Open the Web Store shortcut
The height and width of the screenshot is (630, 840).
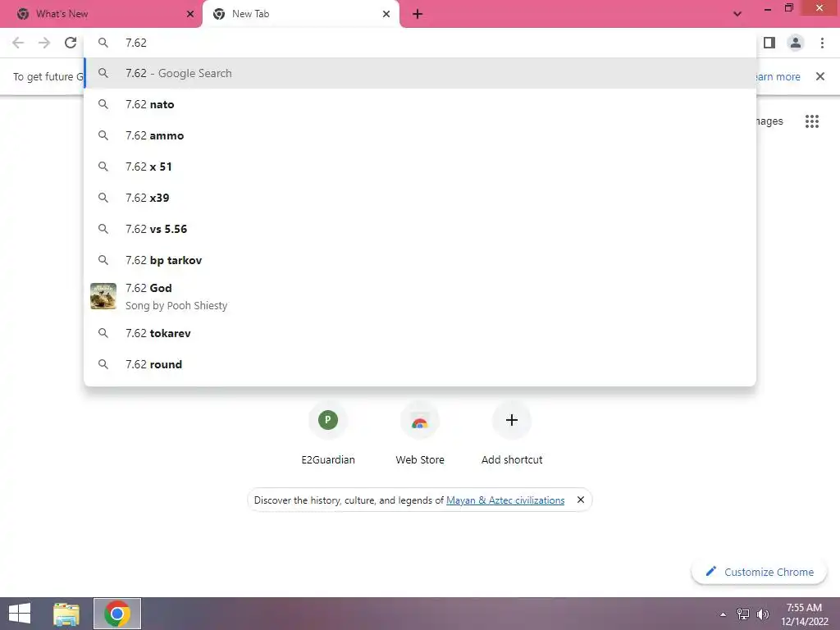pos(420,434)
